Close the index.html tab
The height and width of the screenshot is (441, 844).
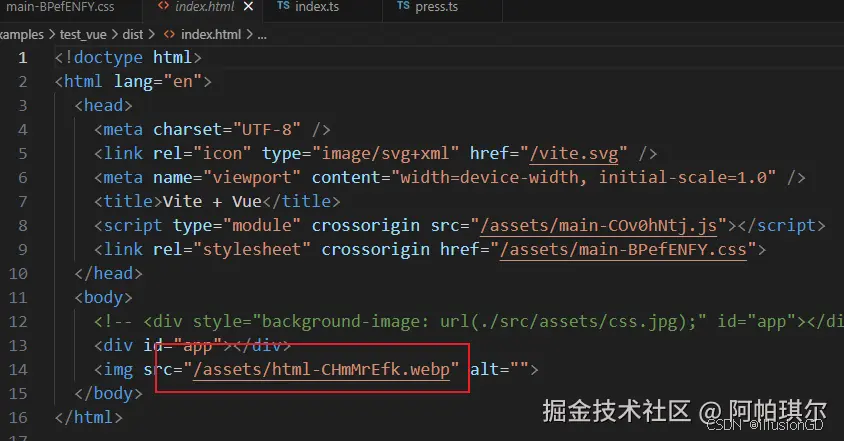[x=248, y=6]
